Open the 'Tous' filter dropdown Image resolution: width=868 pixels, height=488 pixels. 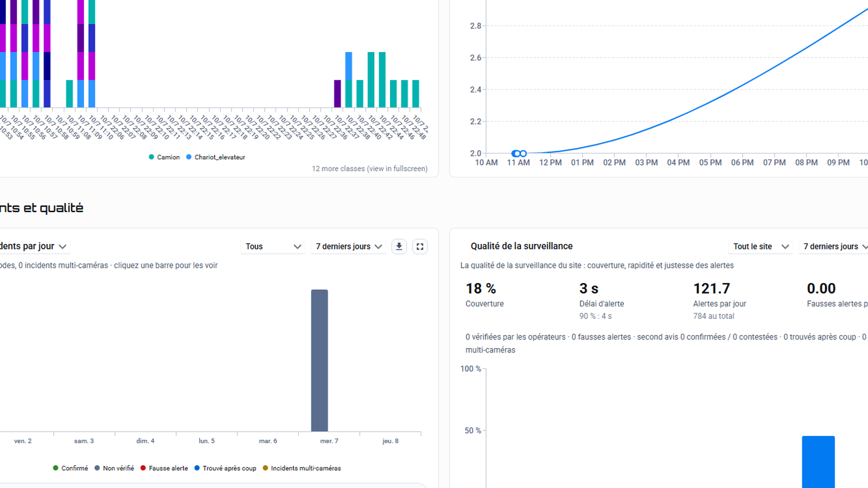tap(272, 246)
